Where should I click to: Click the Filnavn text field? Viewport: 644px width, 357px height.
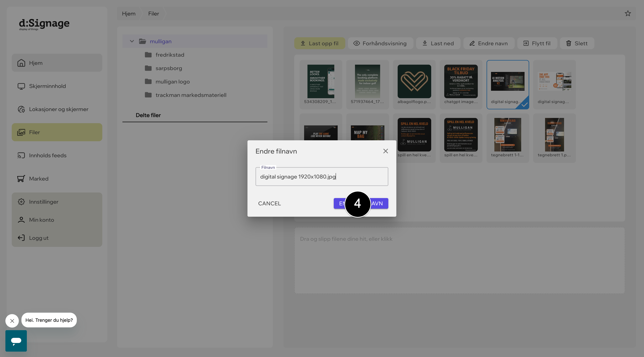[x=322, y=176]
